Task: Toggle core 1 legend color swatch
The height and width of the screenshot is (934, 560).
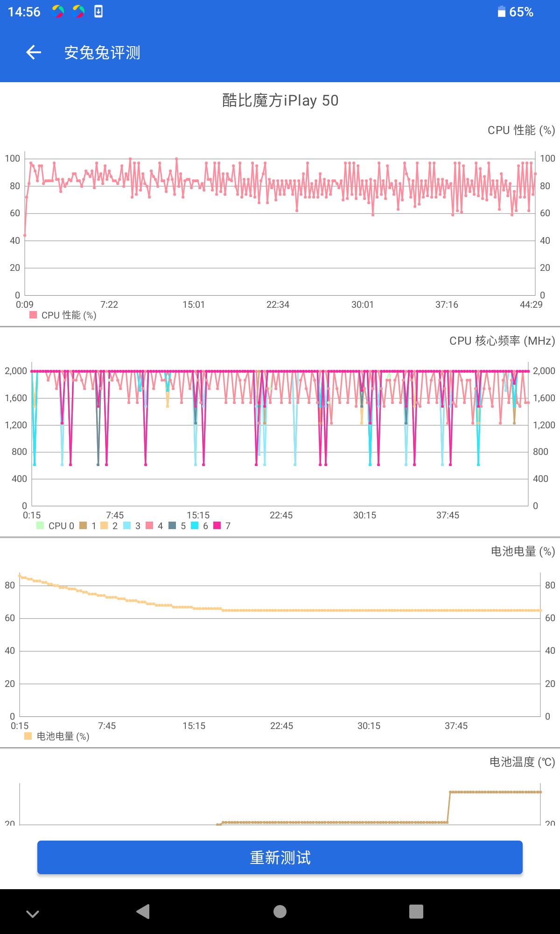Action: coord(83,525)
